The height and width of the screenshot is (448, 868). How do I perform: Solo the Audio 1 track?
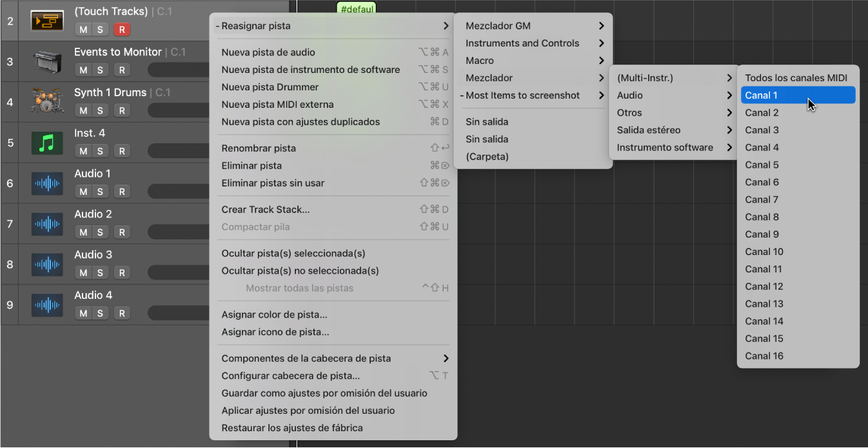[x=100, y=192]
